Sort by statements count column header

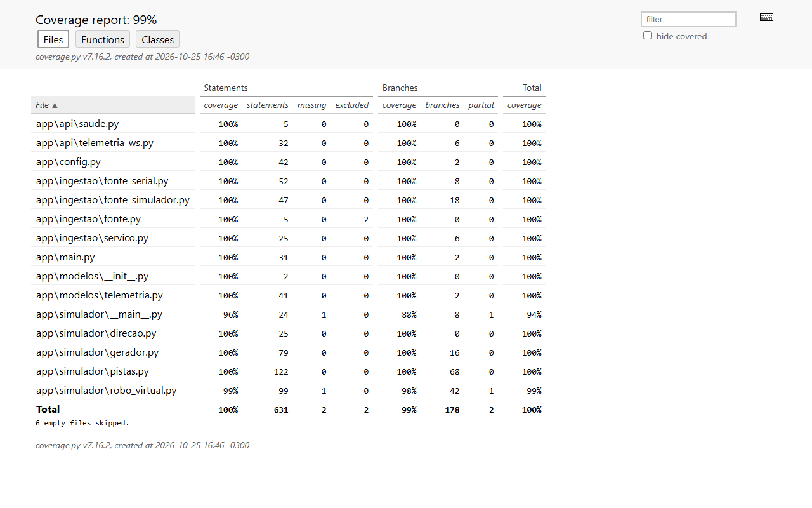point(268,105)
